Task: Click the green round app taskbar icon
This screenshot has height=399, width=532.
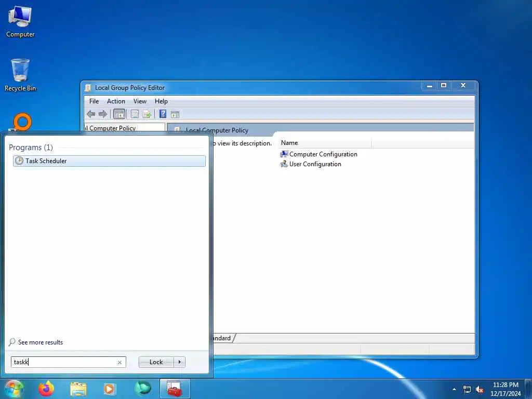Action: click(142, 389)
